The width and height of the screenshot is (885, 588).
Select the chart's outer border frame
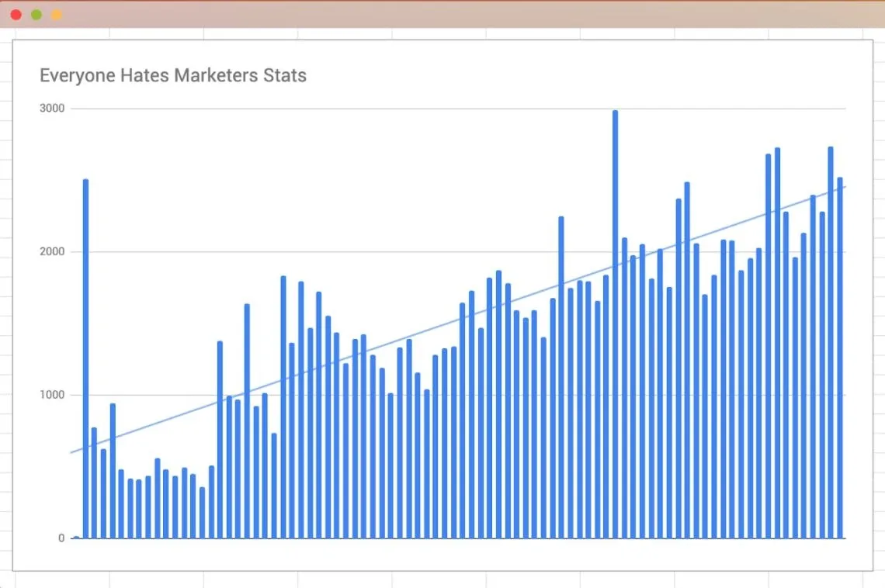click(442, 41)
